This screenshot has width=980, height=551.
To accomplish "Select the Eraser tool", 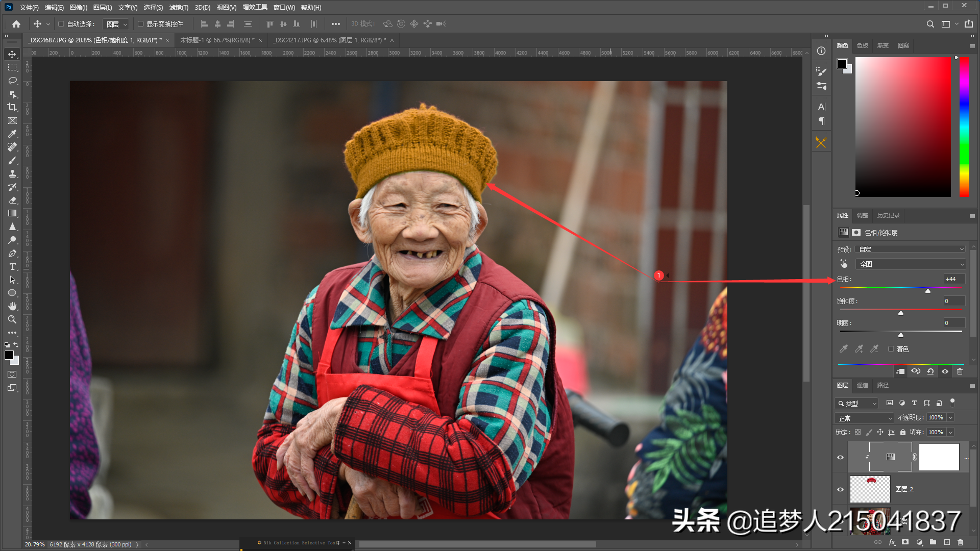I will click(12, 201).
